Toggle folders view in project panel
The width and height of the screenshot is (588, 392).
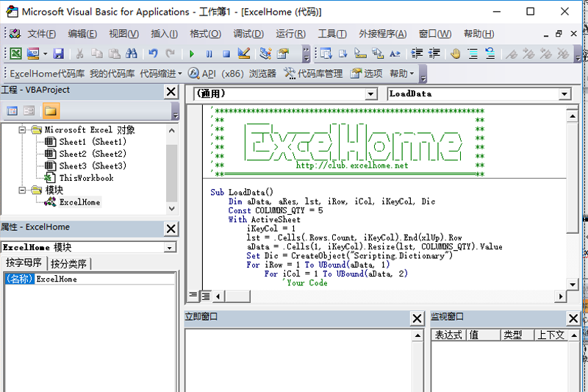point(51,110)
